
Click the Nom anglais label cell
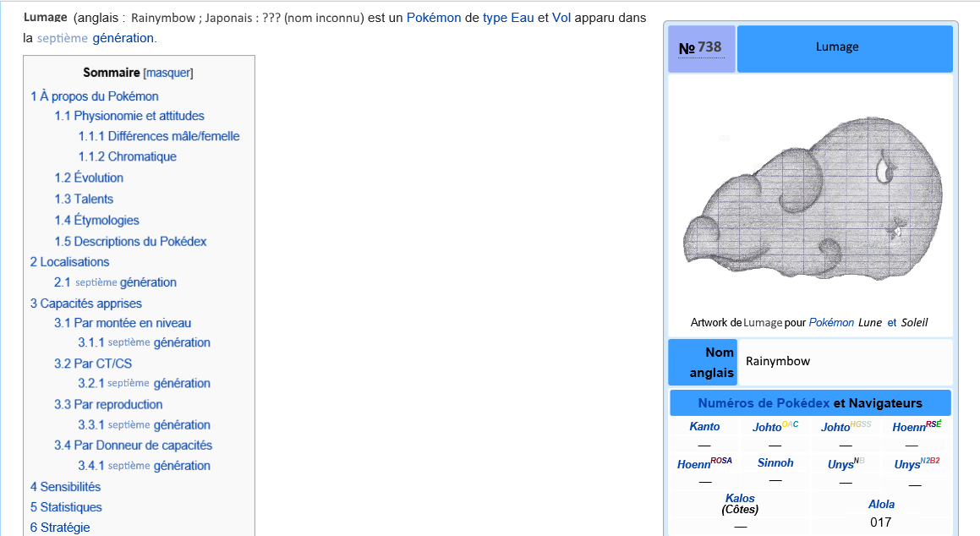(x=703, y=363)
